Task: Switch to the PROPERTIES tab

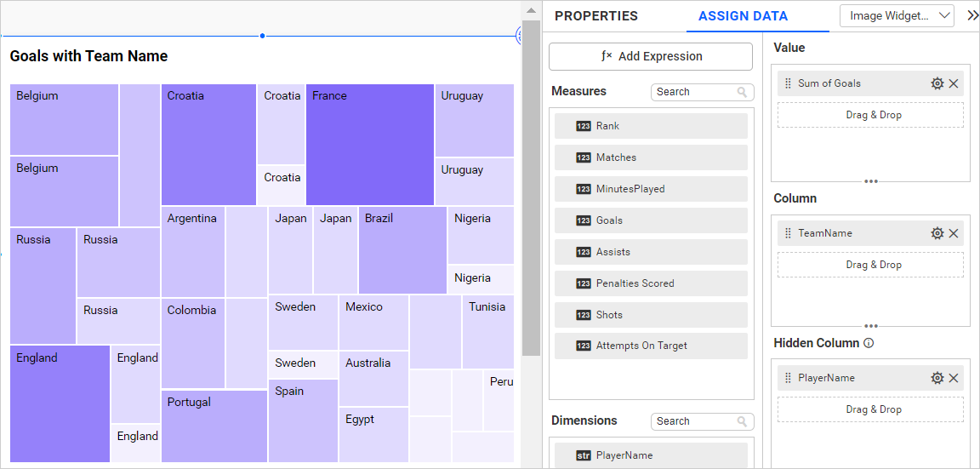Action: [x=595, y=16]
